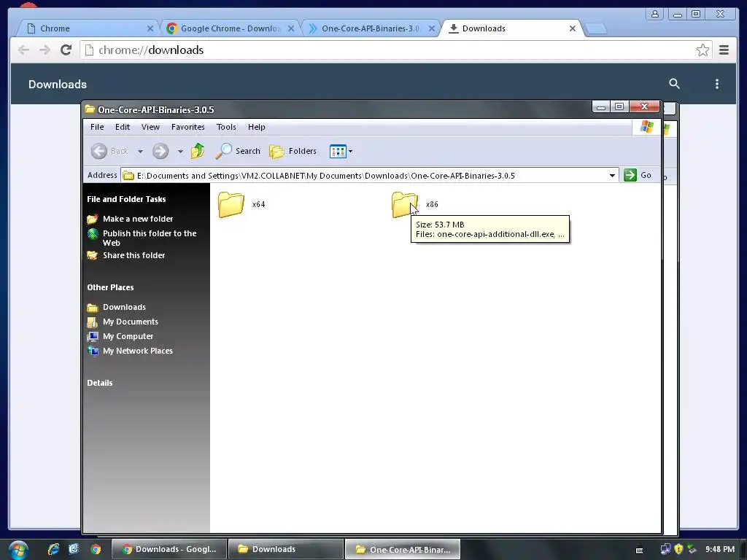Screen dimensions: 747x560
Task: Click the My Computer icon in sidebar
Action: (93, 337)
